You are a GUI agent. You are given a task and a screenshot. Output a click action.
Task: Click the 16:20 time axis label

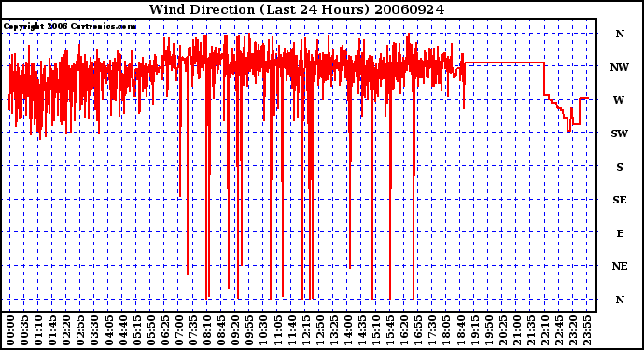tap(404, 330)
